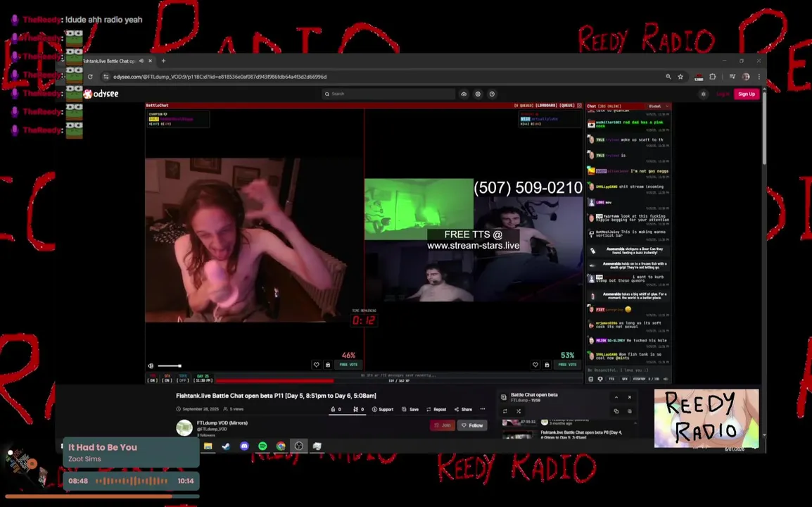Screen dimensions: 812x507
Task: Click the SFX button under chat input
Action: (x=625, y=379)
